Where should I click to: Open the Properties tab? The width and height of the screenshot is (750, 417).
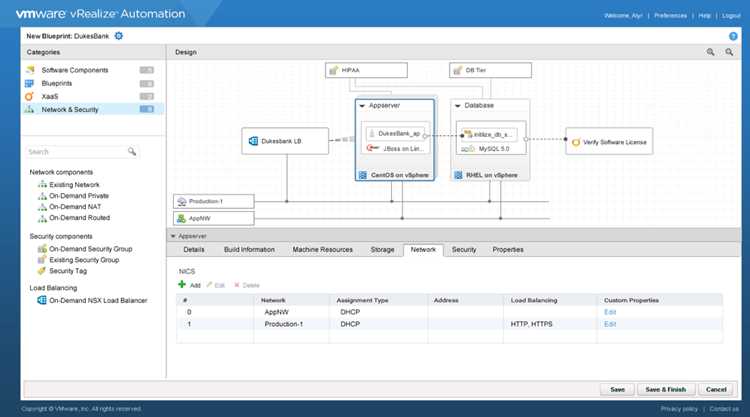[x=508, y=250]
